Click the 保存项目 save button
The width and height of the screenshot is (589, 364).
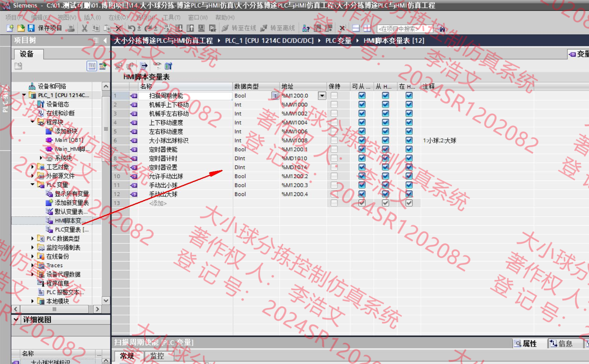(45, 28)
